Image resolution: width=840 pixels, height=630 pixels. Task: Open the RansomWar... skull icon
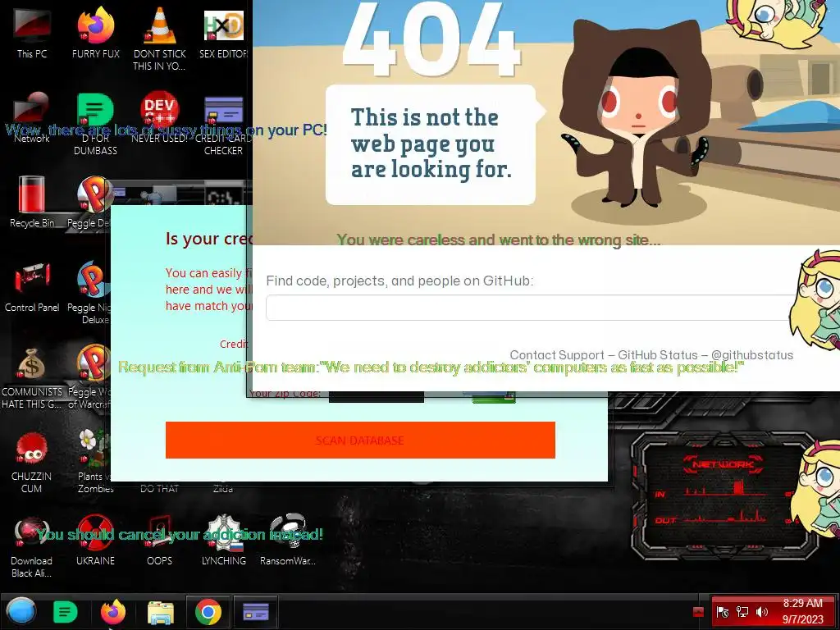coord(288,540)
